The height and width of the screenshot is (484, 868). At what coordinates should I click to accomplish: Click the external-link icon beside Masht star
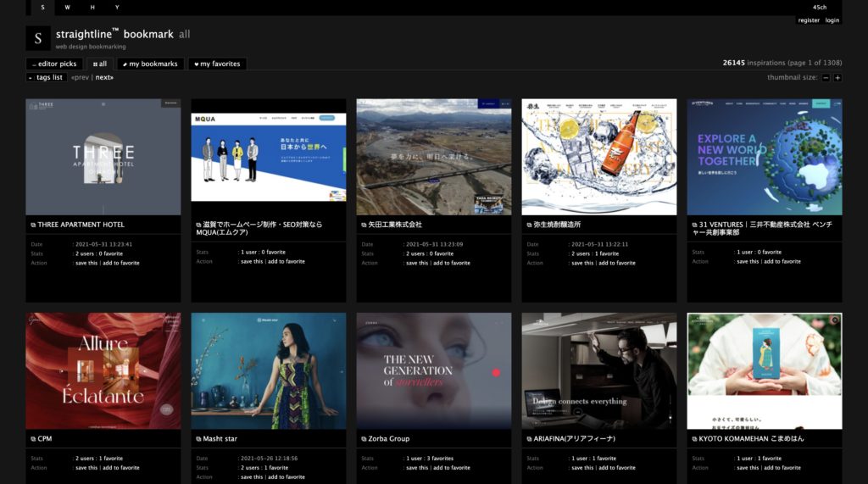coord(198,438)
